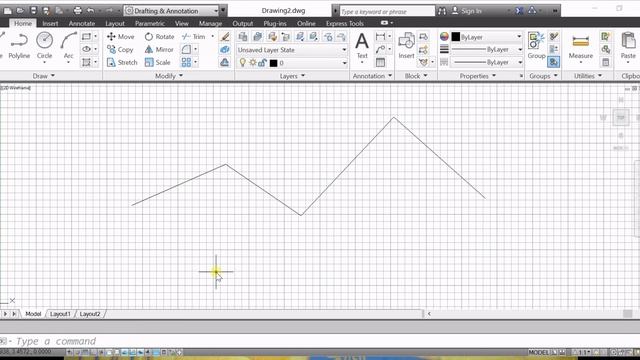
Task: Activate the Move tool
Action: pos(120,37)
